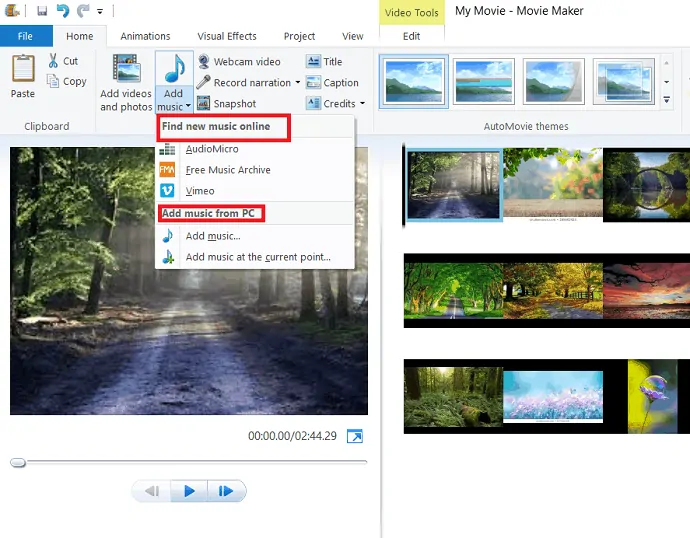Click the playback seek slider handle
This screenshot has height=538, width=690.
click(x=18, y=463)
